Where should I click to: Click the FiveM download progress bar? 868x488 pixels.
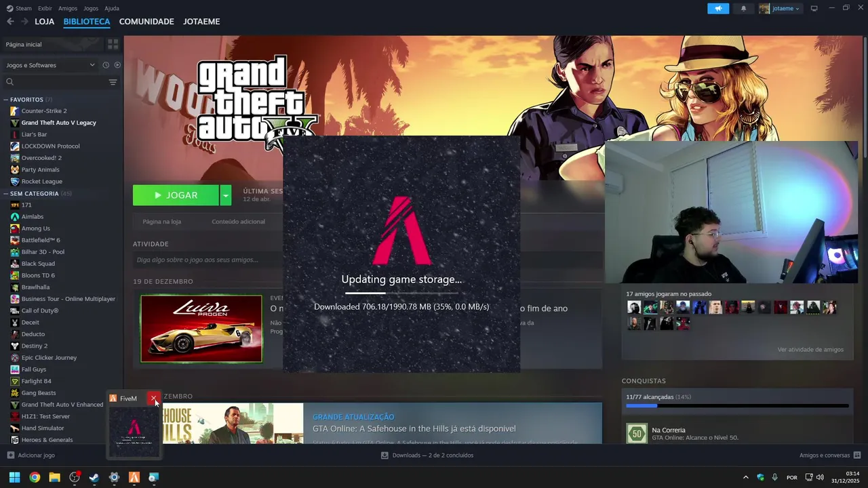(x=401, y=293)
